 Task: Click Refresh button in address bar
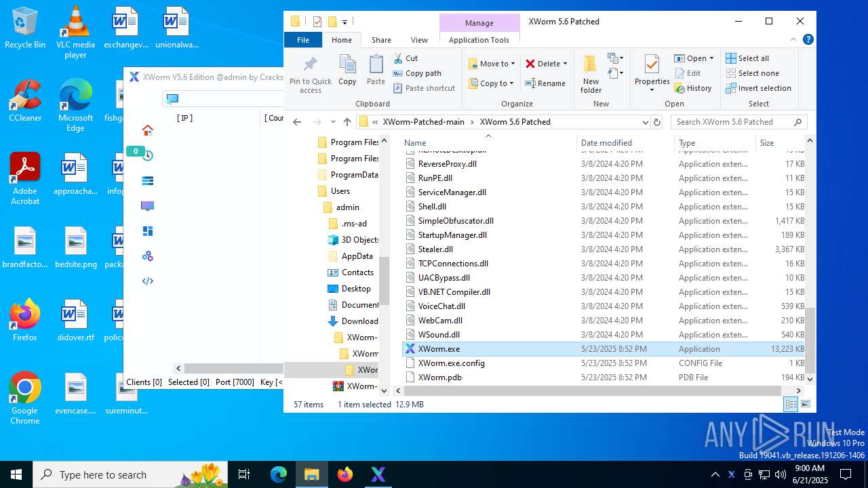pyautogui.click(x=656, y=122)
